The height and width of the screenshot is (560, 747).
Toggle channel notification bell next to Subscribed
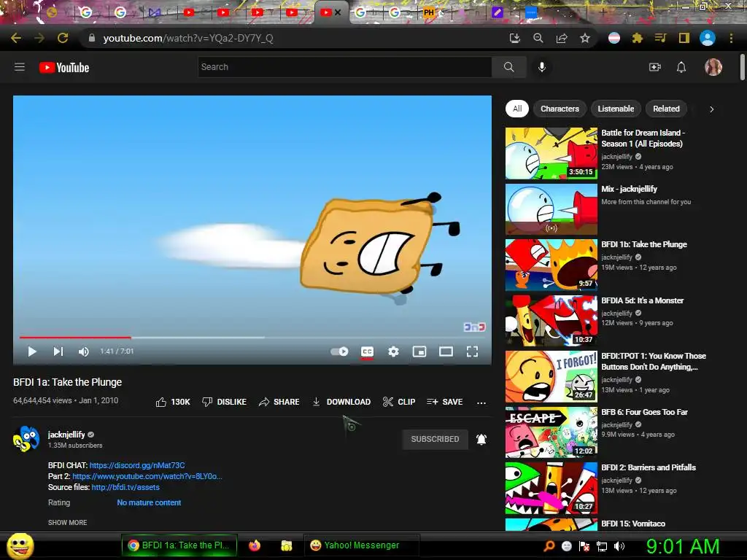click(x=481, y=439)
